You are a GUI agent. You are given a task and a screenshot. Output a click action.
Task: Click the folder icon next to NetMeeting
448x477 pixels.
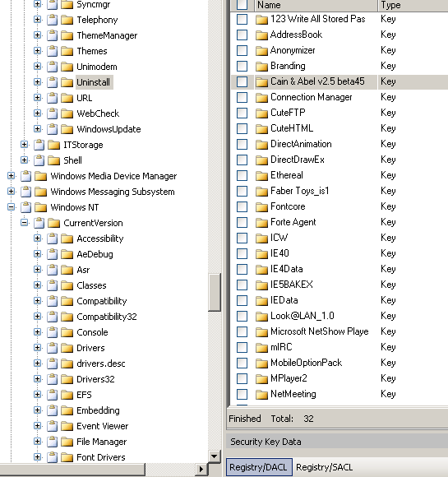click(261, 394)
